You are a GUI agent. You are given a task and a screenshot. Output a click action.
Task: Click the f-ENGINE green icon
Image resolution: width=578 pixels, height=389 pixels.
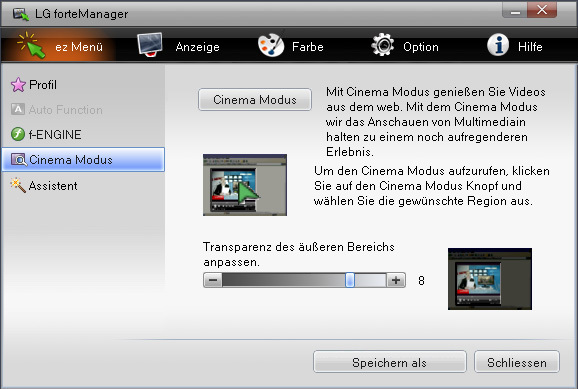(x=18, y=134)
